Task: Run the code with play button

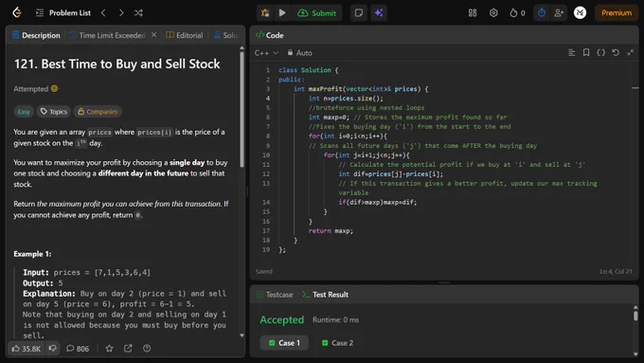Action: [282, 12]
